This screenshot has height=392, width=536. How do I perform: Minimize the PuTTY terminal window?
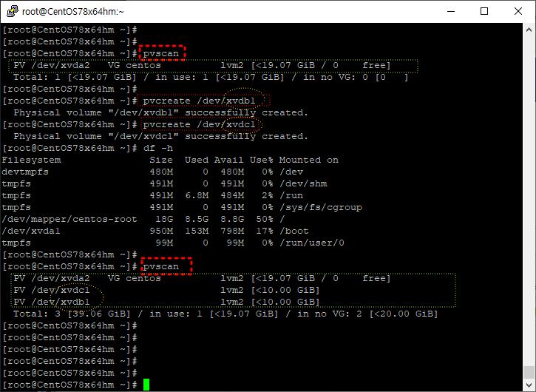pos(451,11)
